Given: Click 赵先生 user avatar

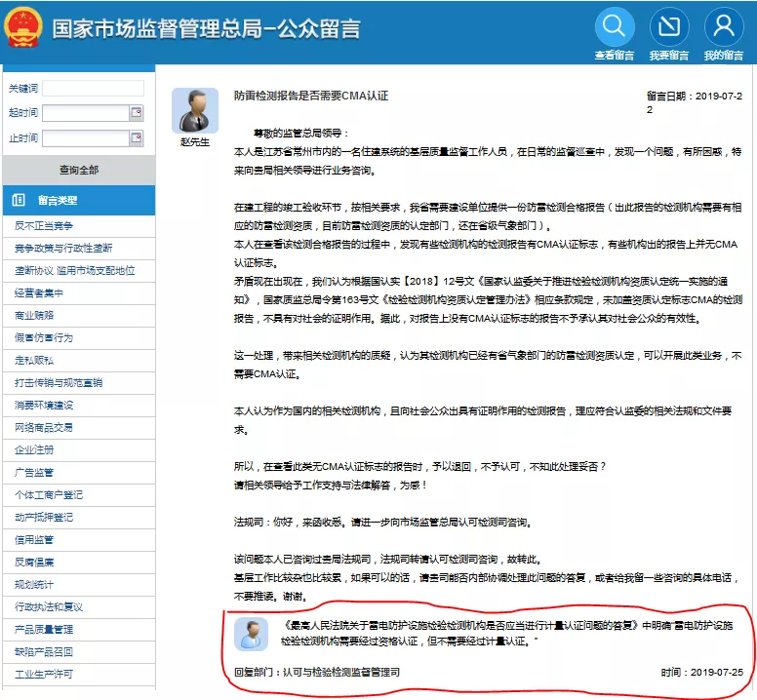Looking at the screenshot, I should pyautogui.click(x=195, y=111).
